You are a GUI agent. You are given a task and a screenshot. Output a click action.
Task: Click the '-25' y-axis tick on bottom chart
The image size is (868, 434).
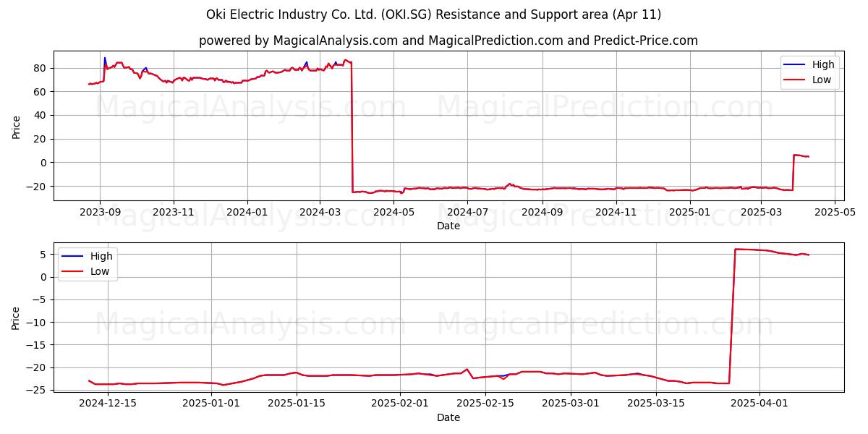pyautogui.click(x=38, y=390)
